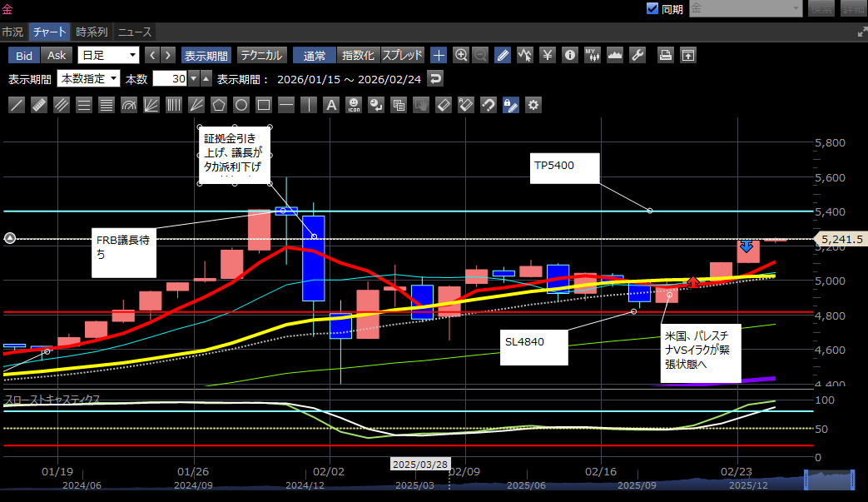The height and width of the screenshot is (502, 868).
Task: Select the trend line drawing tool
Action: click(16, 105)
